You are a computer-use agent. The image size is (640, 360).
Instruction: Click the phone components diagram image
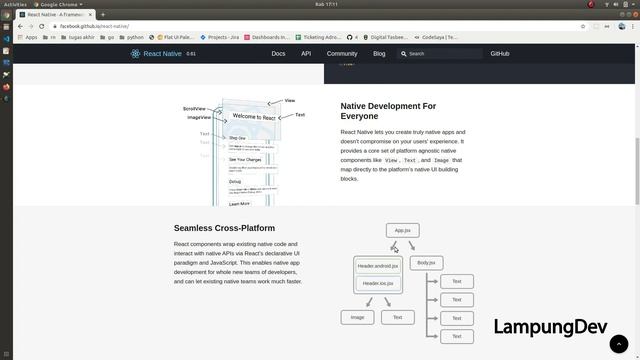[x=244, y=152]
